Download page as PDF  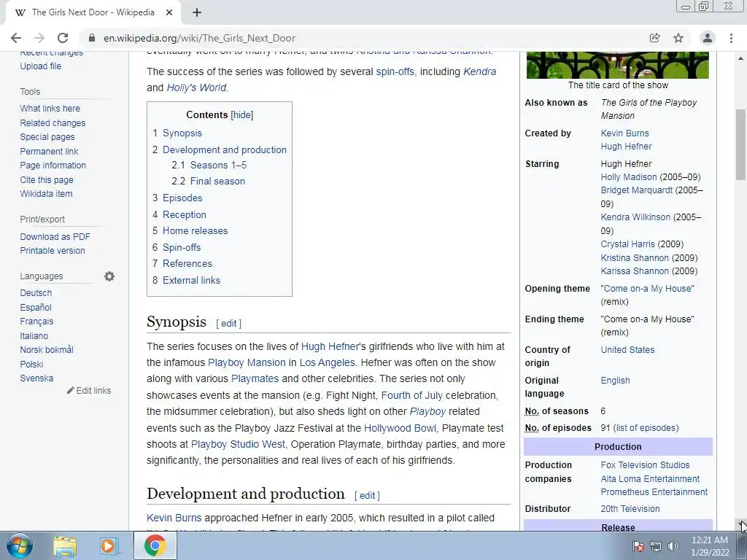coord(55,237)
